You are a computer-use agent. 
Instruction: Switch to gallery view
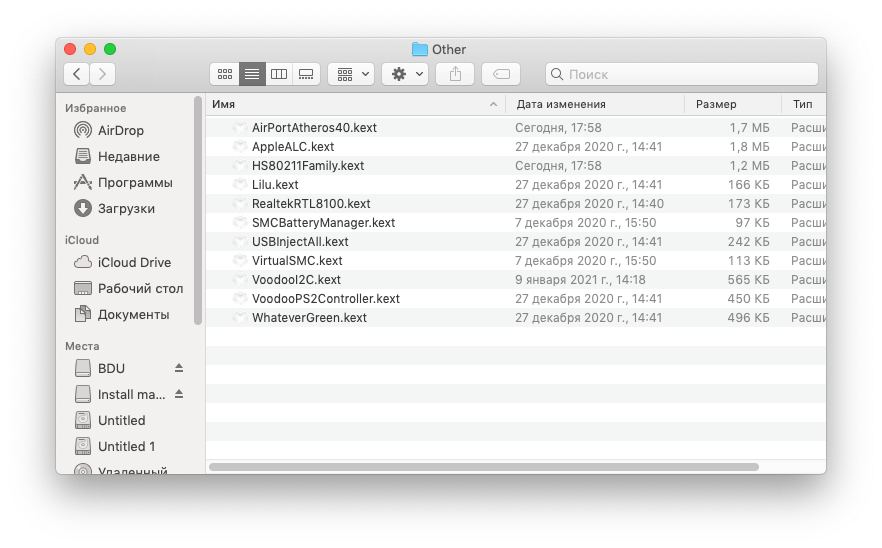(306, 74)
